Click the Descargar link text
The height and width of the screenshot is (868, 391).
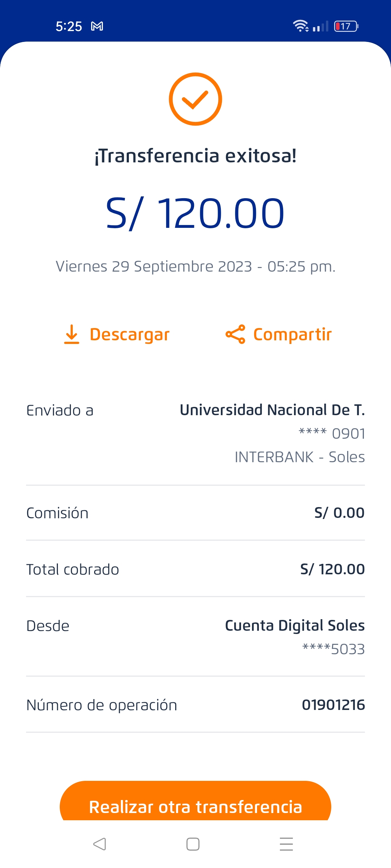tap(130, 335)
